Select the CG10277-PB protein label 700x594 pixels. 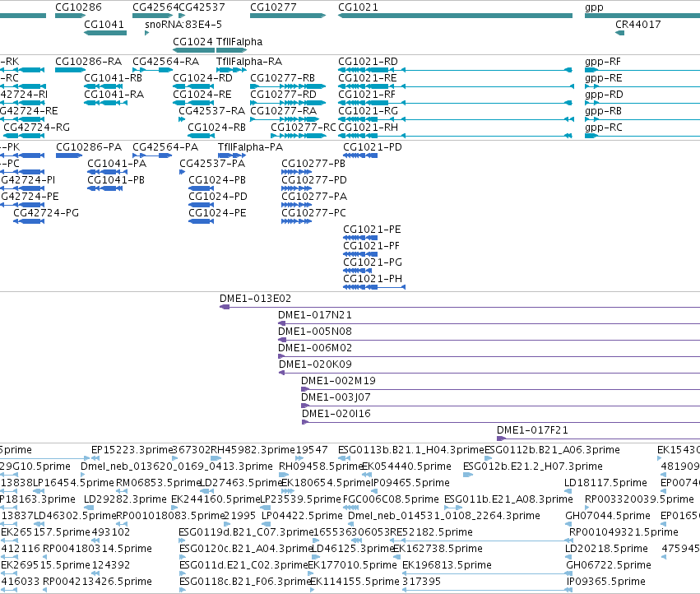coord(313,164)
